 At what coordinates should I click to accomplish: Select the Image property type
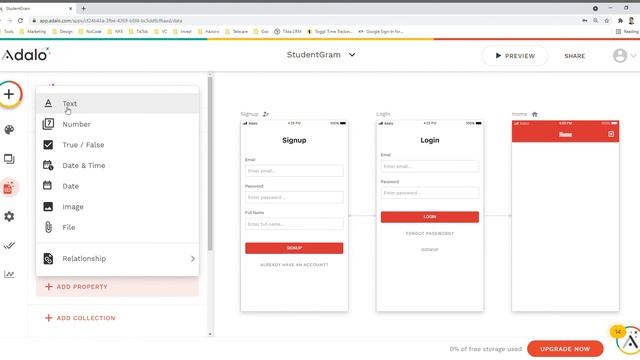(x=118, y=207)
